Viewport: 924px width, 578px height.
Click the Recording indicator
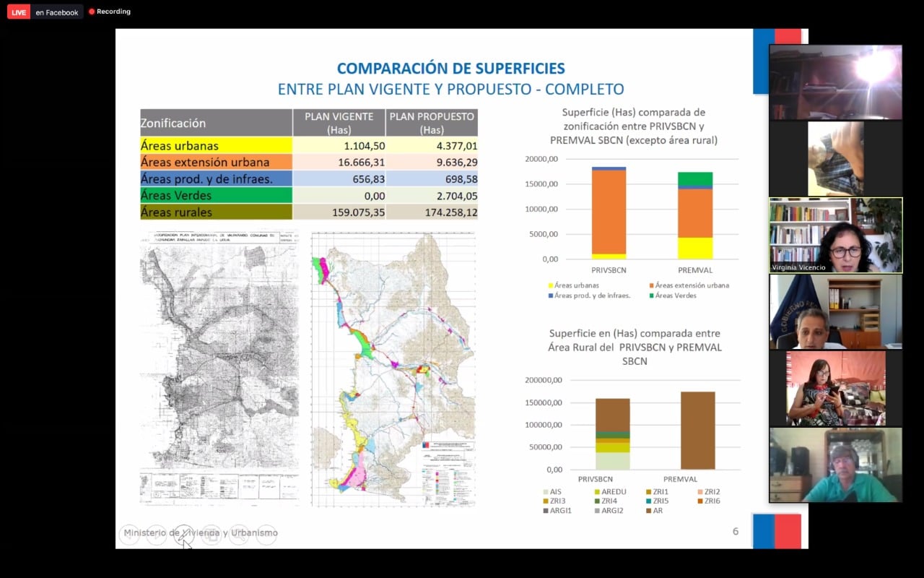[110, 12]
